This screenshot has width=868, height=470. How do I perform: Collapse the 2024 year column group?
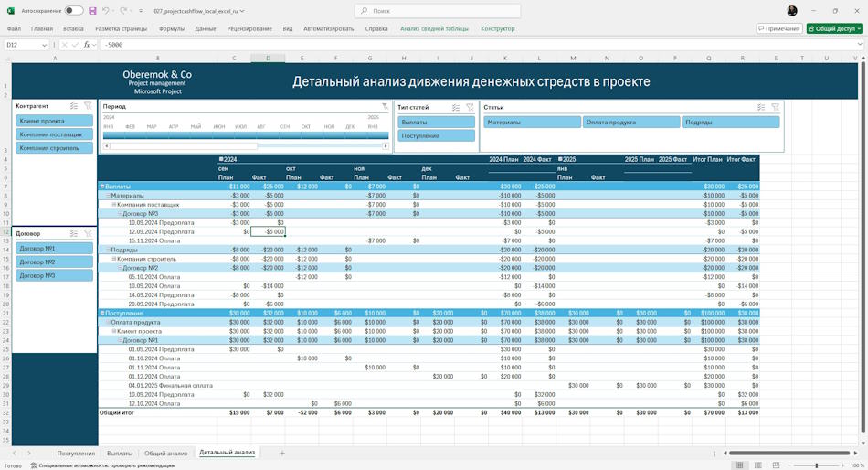coord(221,159)
